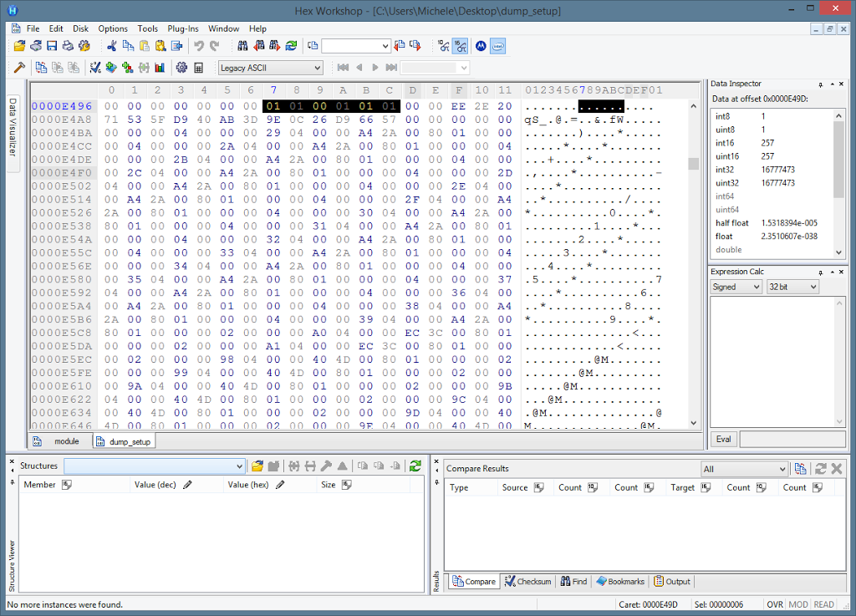Click the hex editor vertical scrollbar thumb
This screenshot has height=616, width=856.
click(693, 164)
